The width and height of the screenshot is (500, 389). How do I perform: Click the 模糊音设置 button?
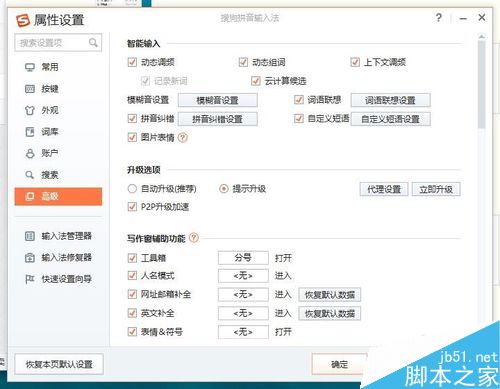click(218, 100)
